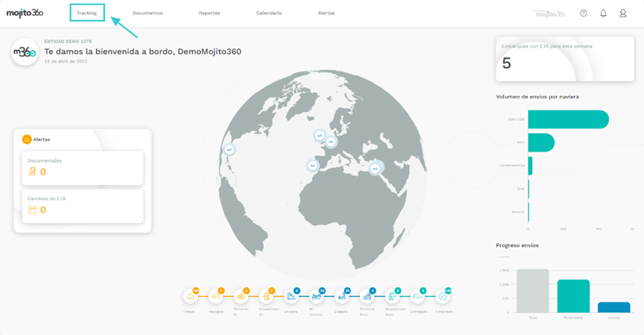Click the Creado status icon
The height and width of the screenshot is (335, 644).
click(x=191, y=296)
